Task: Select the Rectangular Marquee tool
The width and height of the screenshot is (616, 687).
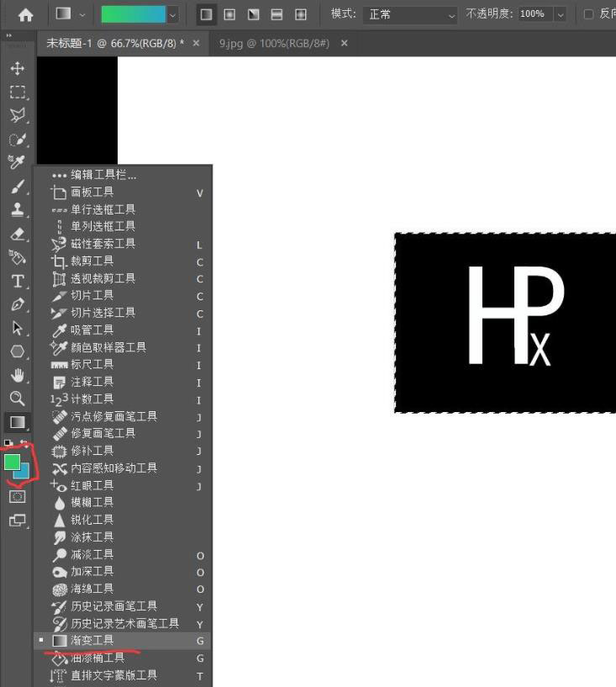Action: click(x=17, y=92)
